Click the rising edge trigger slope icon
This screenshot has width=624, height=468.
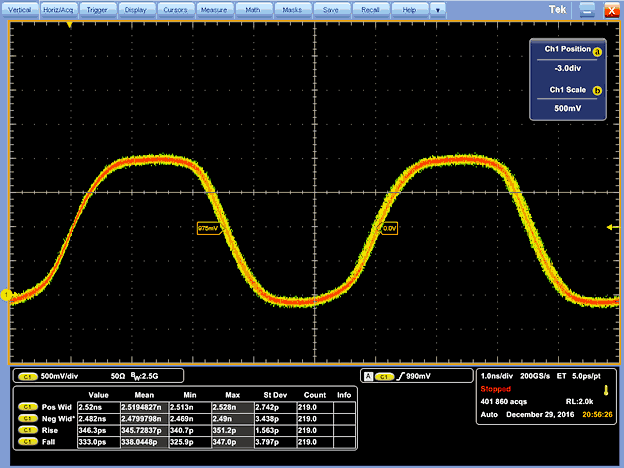[400, 376]
